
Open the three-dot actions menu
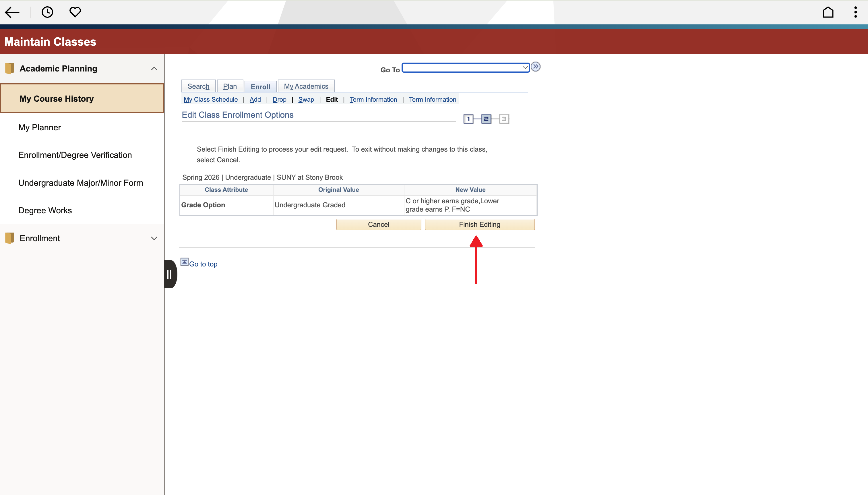pos(855,12)
